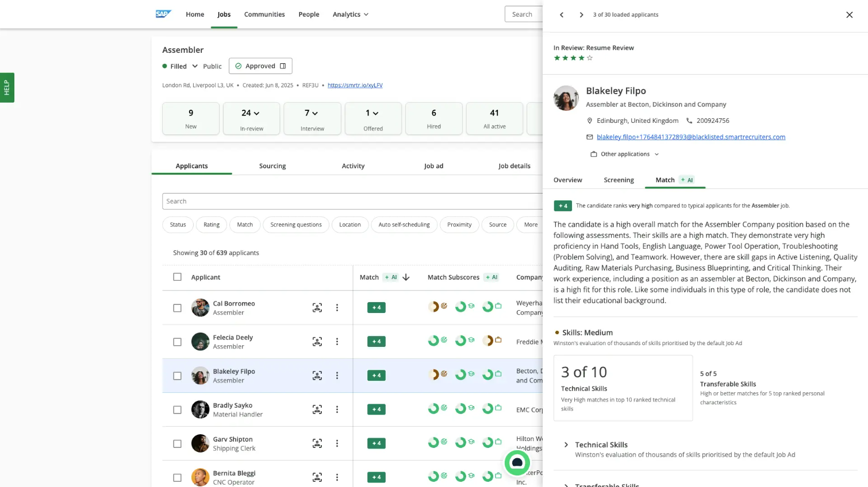
Task: Click the +4 match badge for Bradly Sayko
Action: tap(377, 409)
